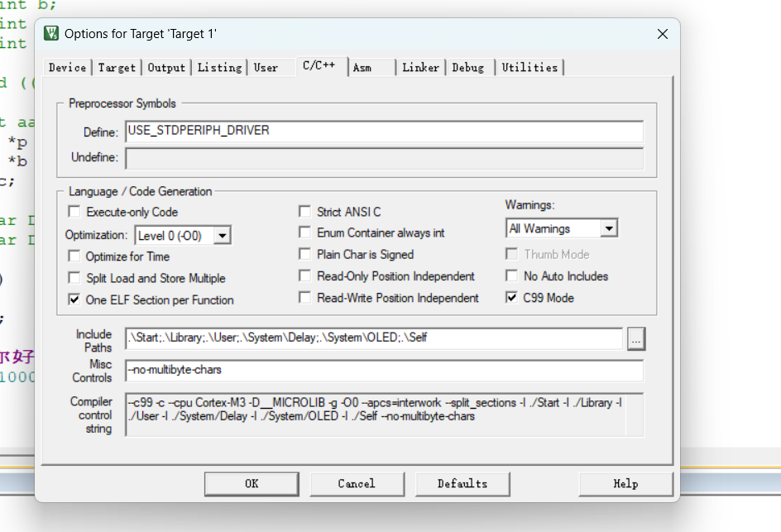Click the Cancel button
781x532 pixels.
[357, 484]
